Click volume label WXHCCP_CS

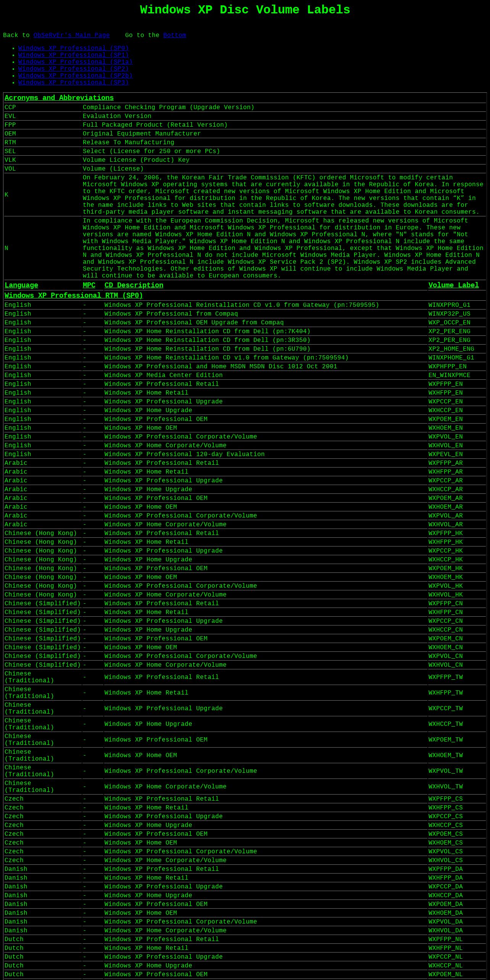(445, 825)
